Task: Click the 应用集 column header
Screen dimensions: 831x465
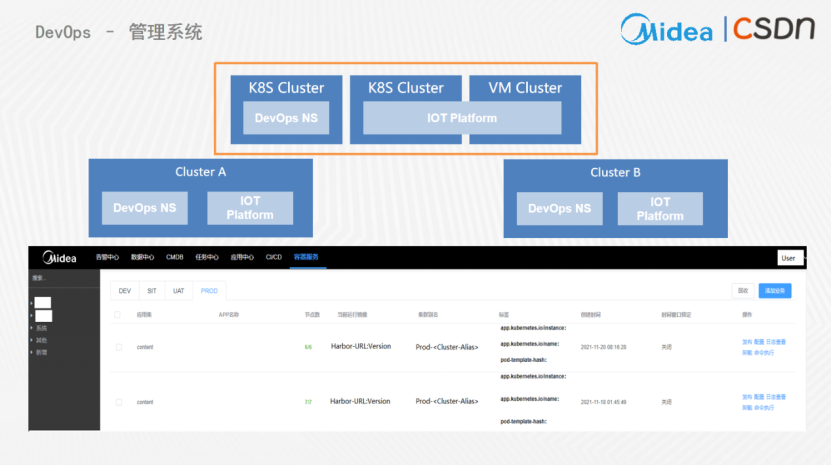Action: click(x=144, y=315)
